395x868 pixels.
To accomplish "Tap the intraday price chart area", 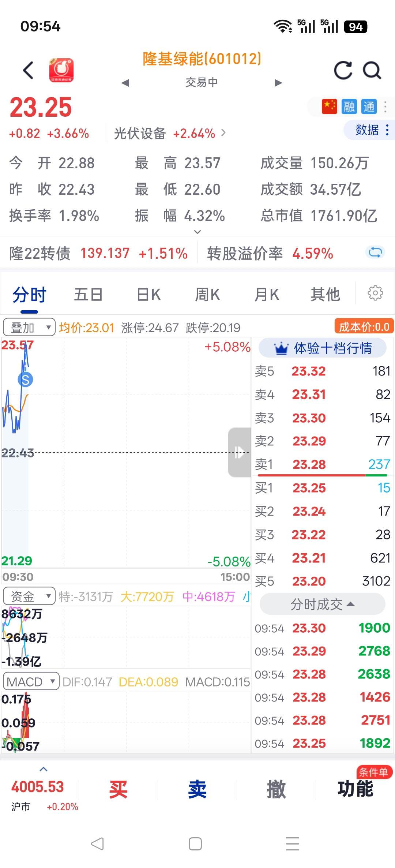I will pyautogui.click(x=126, y=452).
